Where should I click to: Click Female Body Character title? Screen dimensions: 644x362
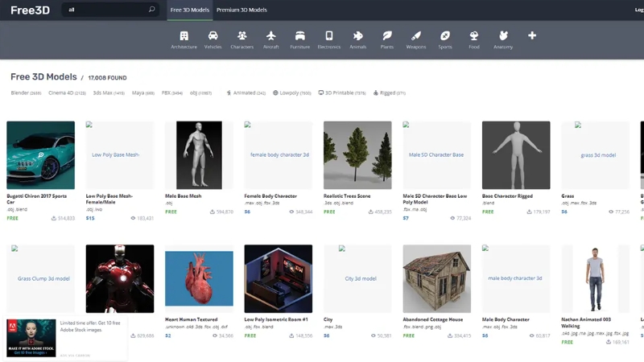click(x=270, y=196)
